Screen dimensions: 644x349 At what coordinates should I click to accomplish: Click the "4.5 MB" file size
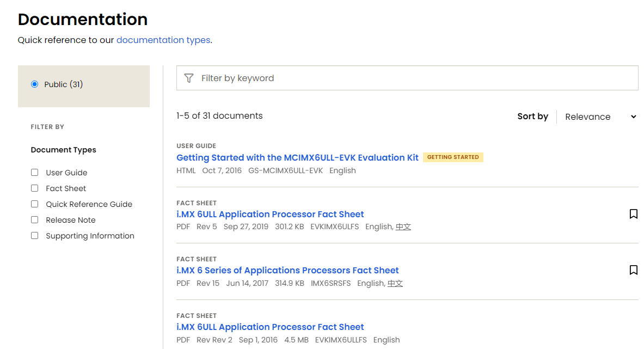tap(296, 340)
